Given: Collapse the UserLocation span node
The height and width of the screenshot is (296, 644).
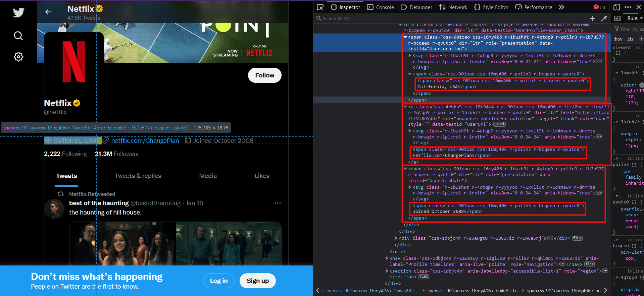Looking at the screenshot, I should [405, 37].
